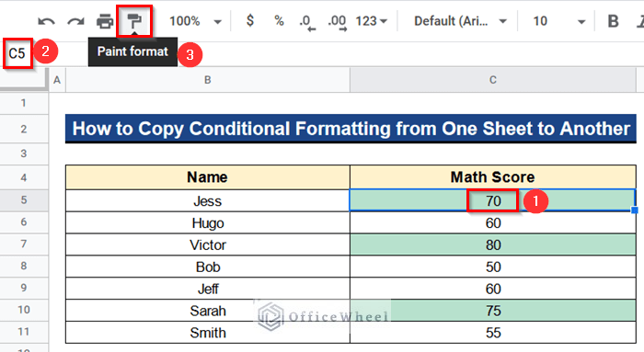
Task: Open the 123 more formats dropdown
Action: click(372, 21)
